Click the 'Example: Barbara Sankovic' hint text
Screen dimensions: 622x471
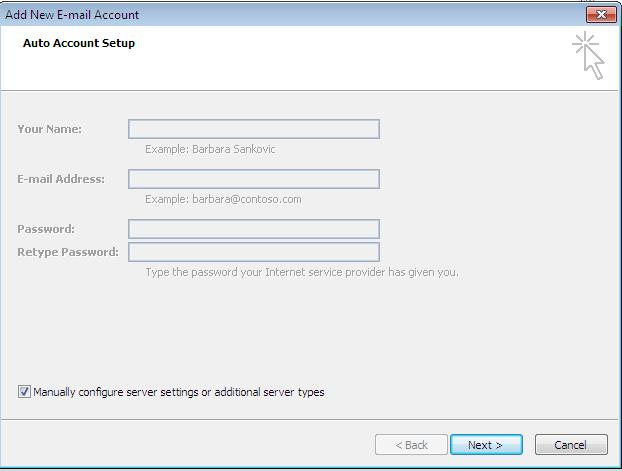pyautogui.click(x=210, y=149)
